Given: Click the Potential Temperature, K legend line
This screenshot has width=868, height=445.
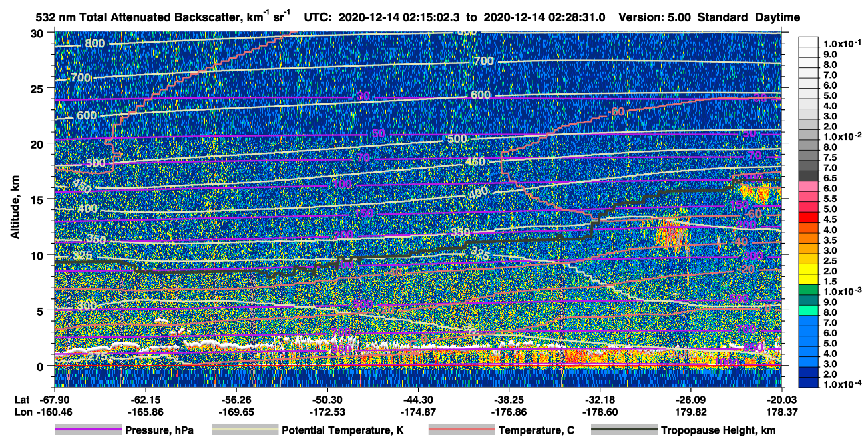Looking at the screenshot, I should tap(244, 430).
